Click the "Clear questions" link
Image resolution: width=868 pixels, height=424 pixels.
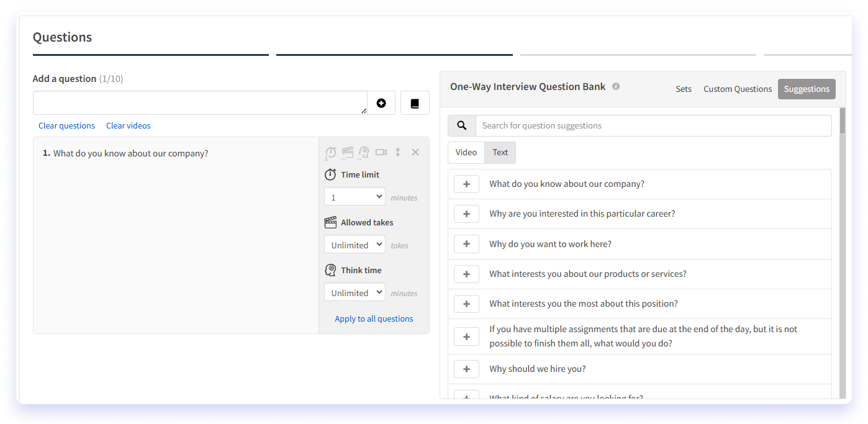click(x=66, y=125)
